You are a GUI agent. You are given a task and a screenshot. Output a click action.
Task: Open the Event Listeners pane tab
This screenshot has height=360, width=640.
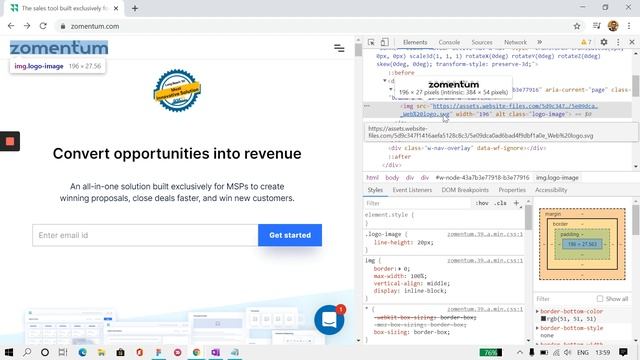[x=412, y=190]
